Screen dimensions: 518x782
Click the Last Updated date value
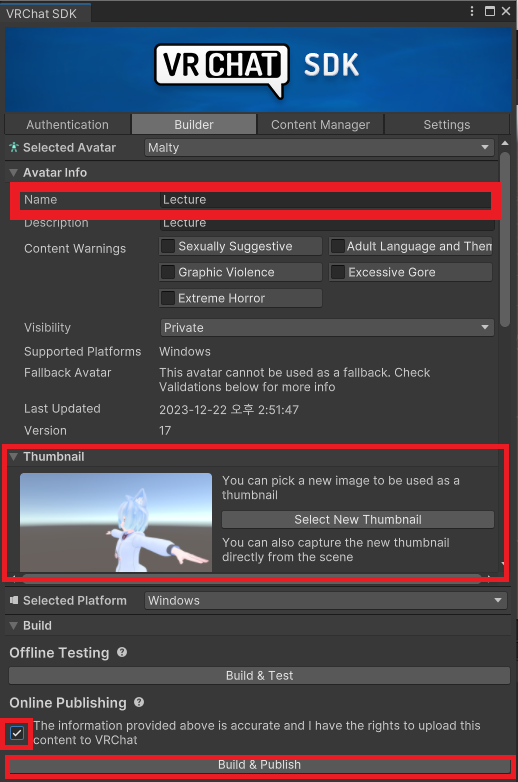(229, 409)
